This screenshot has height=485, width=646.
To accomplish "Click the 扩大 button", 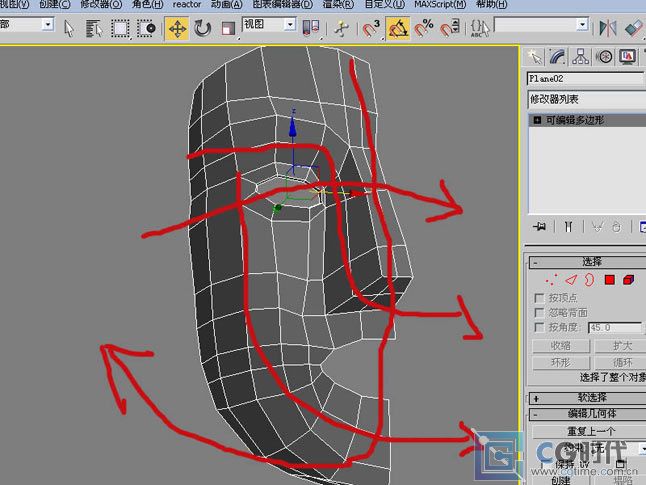I will (x=620, y=346).
